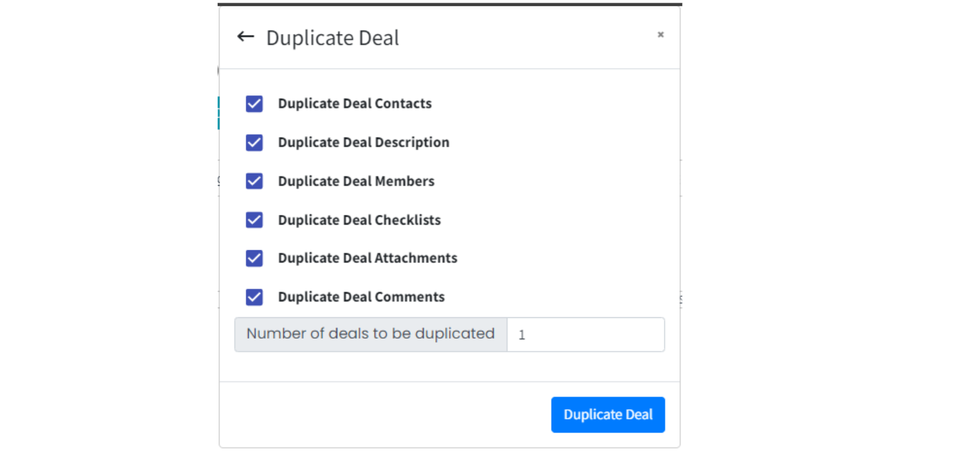Close the Duplicate Deal dialog
This screenshot has height=452, width=980.
pyautogui.click(x=661, y=35)
